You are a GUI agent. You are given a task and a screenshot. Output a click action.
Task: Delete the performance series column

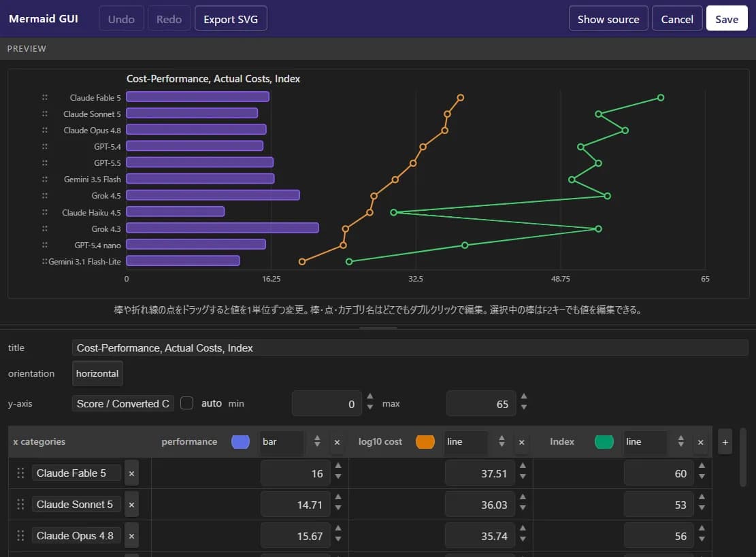tap(337, 442)
